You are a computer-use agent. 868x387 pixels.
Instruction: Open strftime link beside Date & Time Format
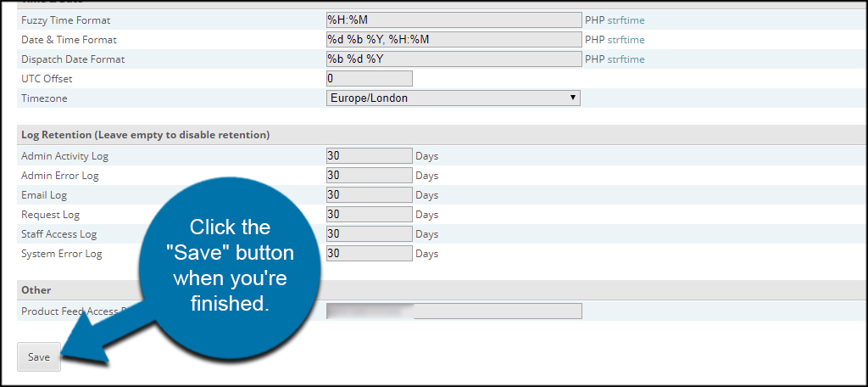(x=626, y=40)
